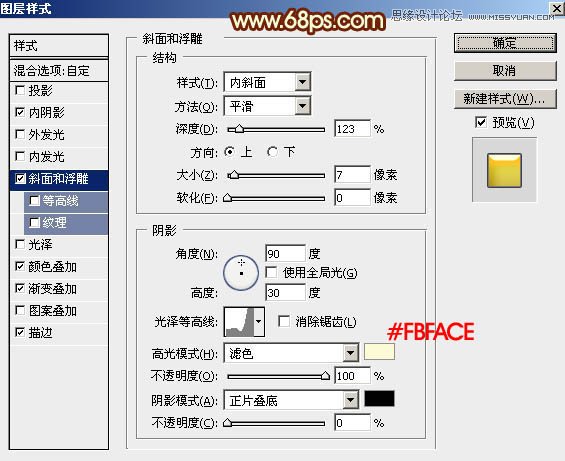The height and width of the screenshot is (461, 565).
Task: Click the 取消 cancel button
Action: 505,71
